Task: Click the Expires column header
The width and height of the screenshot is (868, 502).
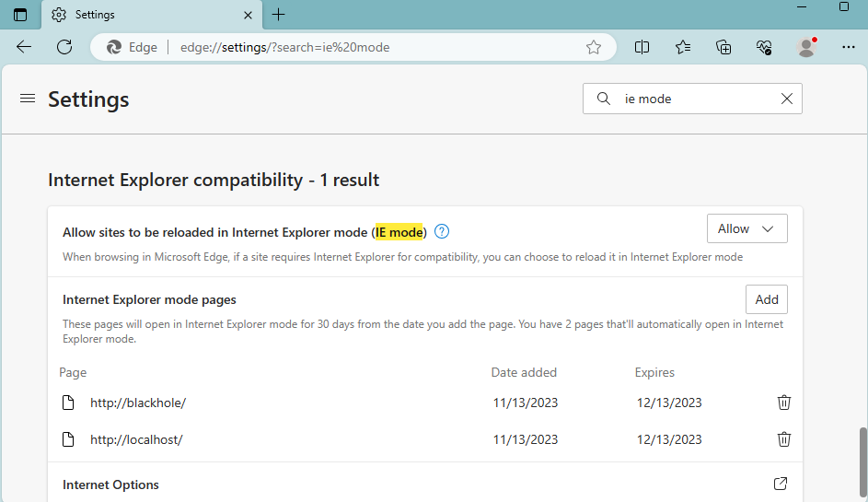Action: point(654,372)
